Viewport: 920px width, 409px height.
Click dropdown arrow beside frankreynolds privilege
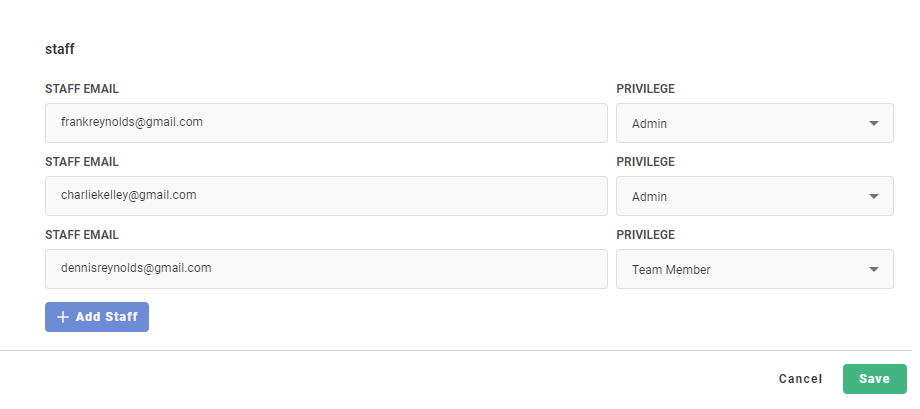[873, 124]
